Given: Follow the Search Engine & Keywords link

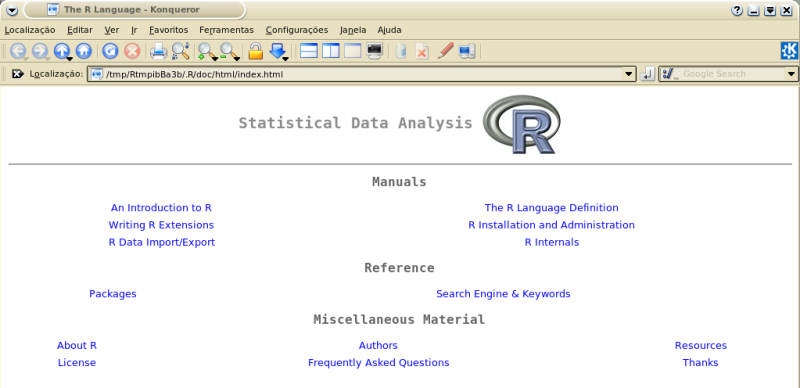Looking at the screenshot, I should tap(503, 294).
